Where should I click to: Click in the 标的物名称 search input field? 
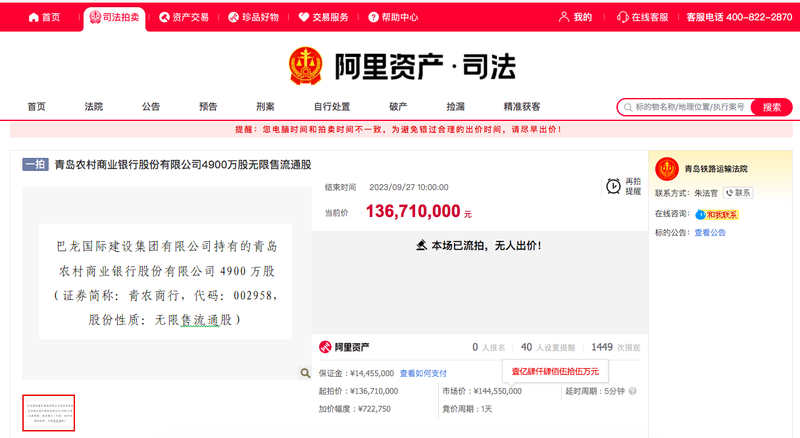(x=690, y=107)
